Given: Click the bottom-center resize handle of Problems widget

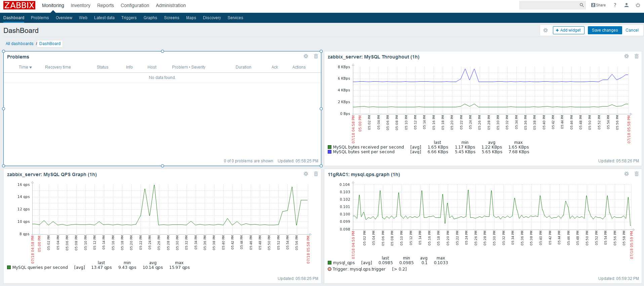Looking at the screenshot, I should click(162, 166).
